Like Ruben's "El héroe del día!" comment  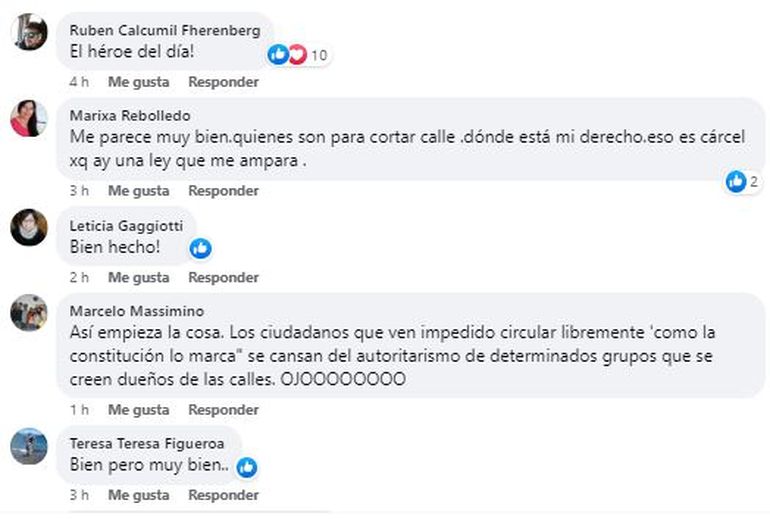[x=138, y=82]
